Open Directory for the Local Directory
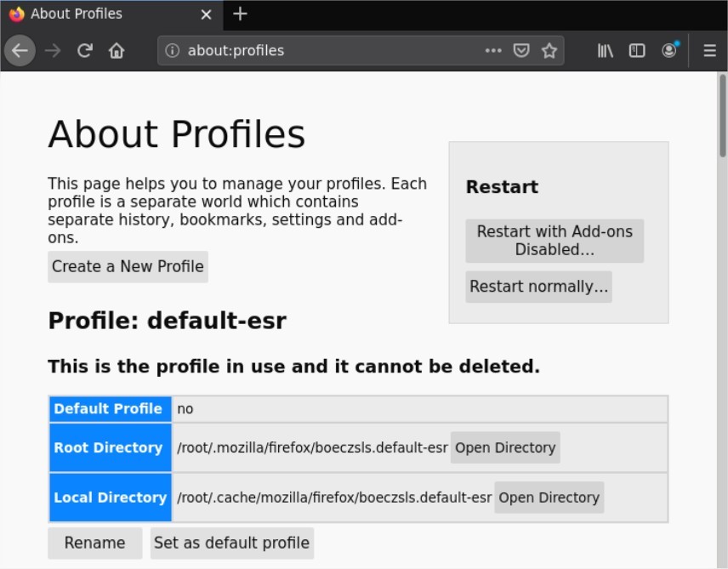The image size is (728, 569). (x=549, y=498)
